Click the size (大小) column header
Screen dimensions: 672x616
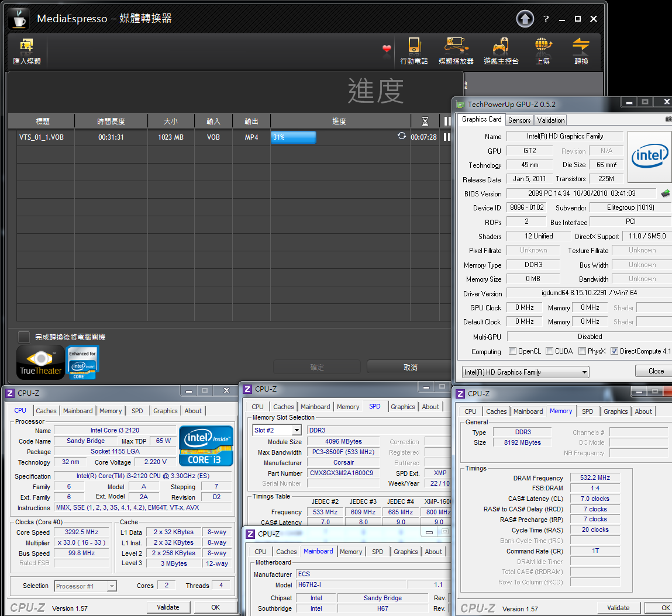(171, 121)
